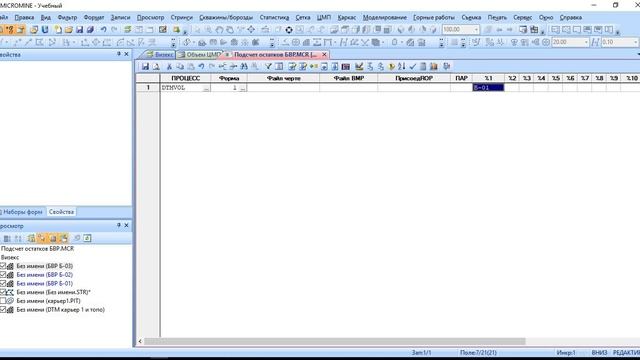Open the 100.00 zoom dropdown in the toolbar
The image size is (640, 360).
476,30
